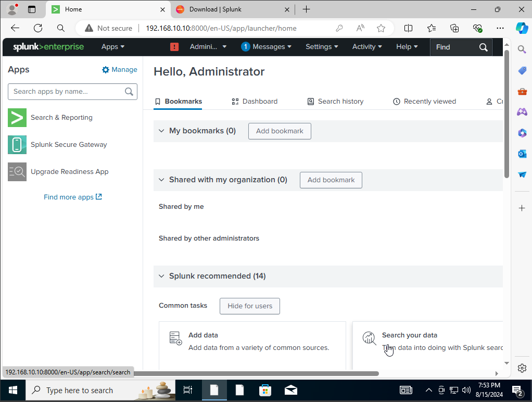The height and width of the screenshot is (402, 532).
Task: Collapse the My bookmarks section
Action: click(161, 131)
